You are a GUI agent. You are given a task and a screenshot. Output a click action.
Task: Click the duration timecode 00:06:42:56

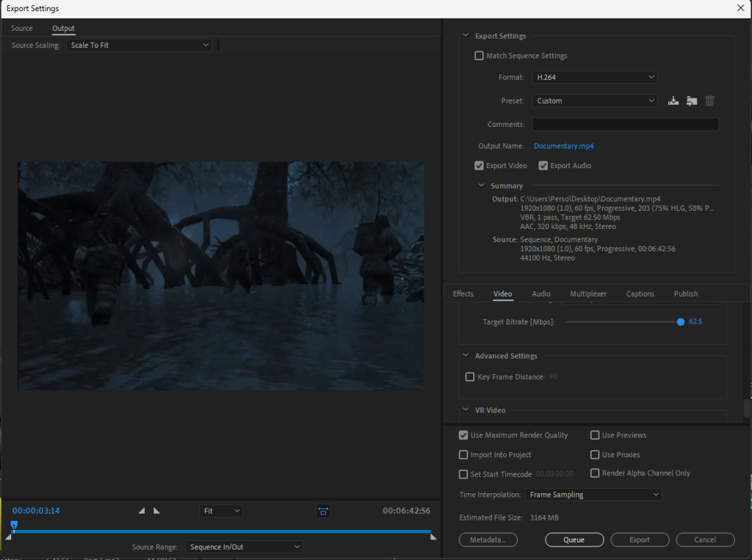pyautogui.click(x=406, y=511)
